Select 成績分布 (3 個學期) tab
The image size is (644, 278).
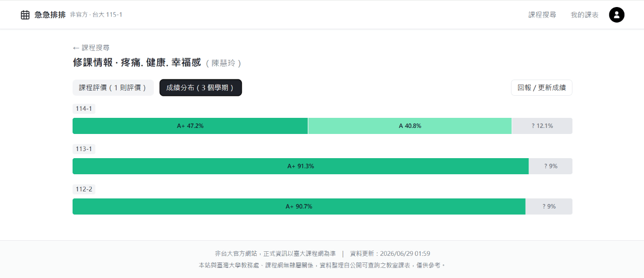[x=201, y=88]
